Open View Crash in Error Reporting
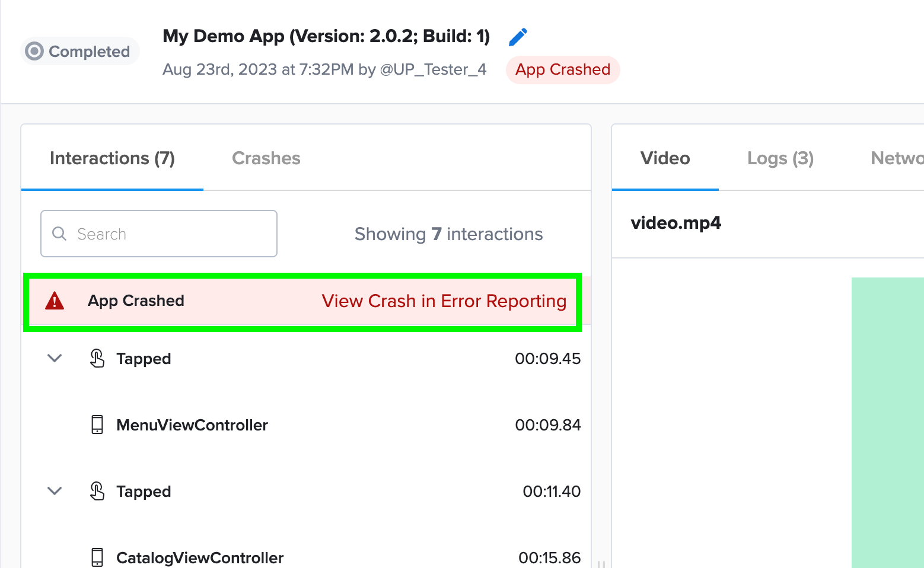924x568 pixels. 444,301
